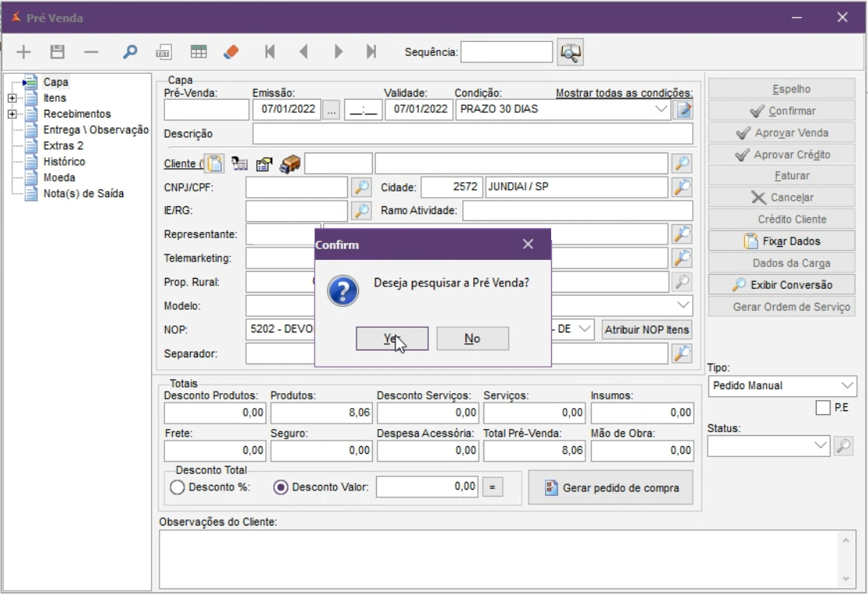Open the Condição dropdown PRAZO 30 DIAS
Viewport: 868px width, 594px height.
[x=662, y=109]
